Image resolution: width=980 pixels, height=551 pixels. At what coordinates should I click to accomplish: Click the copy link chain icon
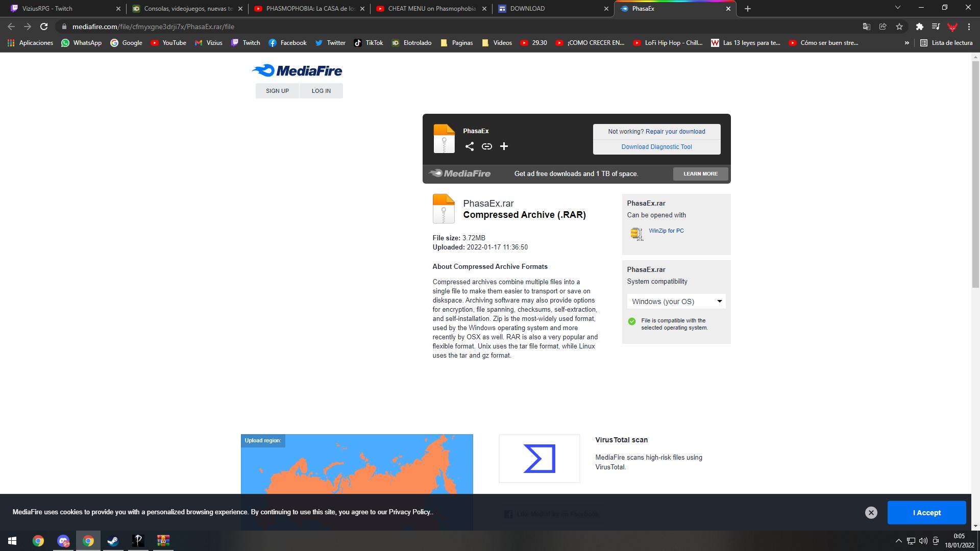(486, 146)
